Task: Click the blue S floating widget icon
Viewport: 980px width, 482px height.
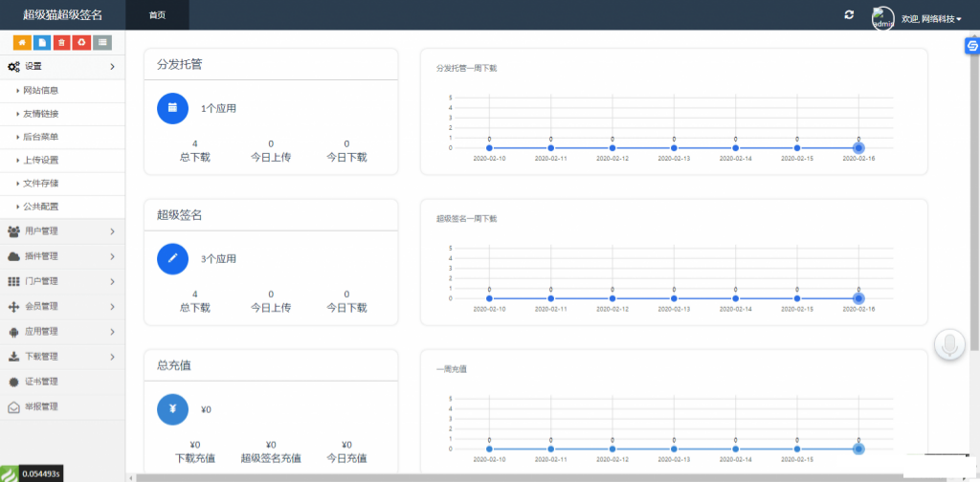Action: [x=972, y=46]
